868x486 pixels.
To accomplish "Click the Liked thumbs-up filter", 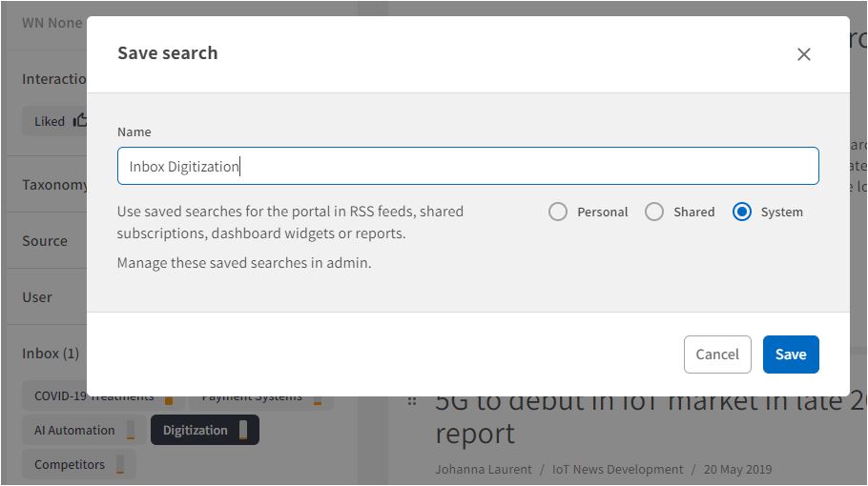I will [55, 121].
